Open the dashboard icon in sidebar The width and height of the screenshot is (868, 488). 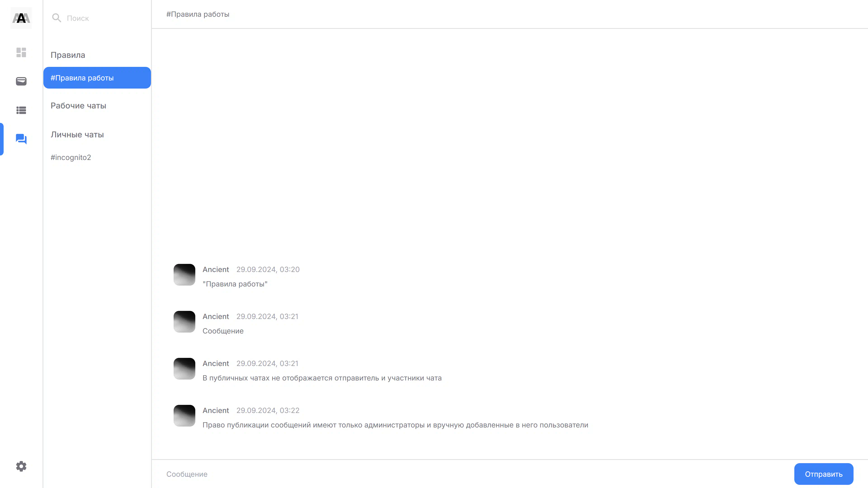(x=21, y=52)
